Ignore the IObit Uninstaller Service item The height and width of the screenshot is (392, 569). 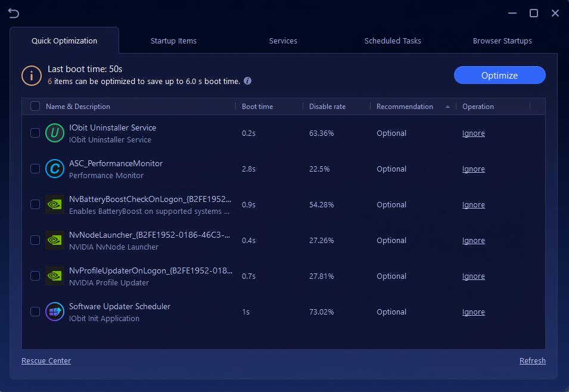(473, 133)
